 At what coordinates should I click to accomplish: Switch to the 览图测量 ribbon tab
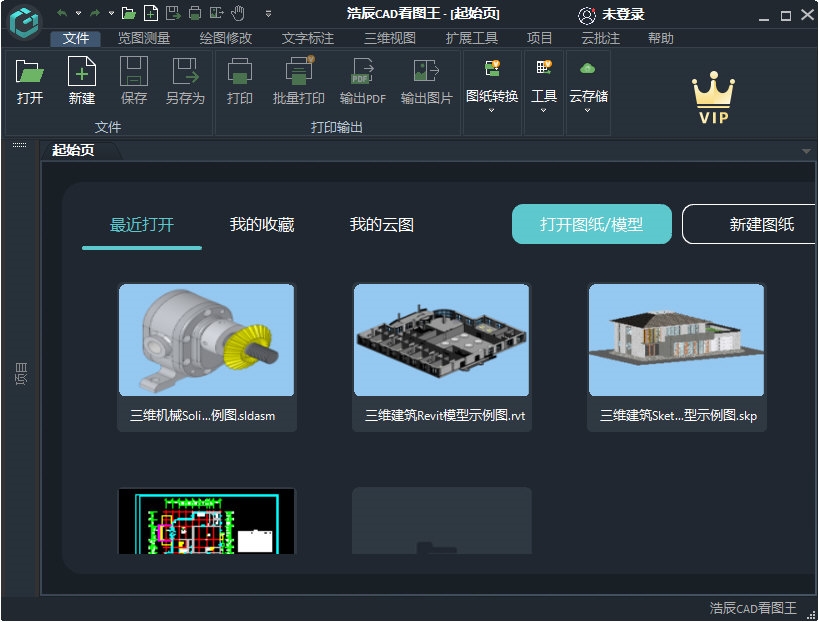click(x=144, y=38)
